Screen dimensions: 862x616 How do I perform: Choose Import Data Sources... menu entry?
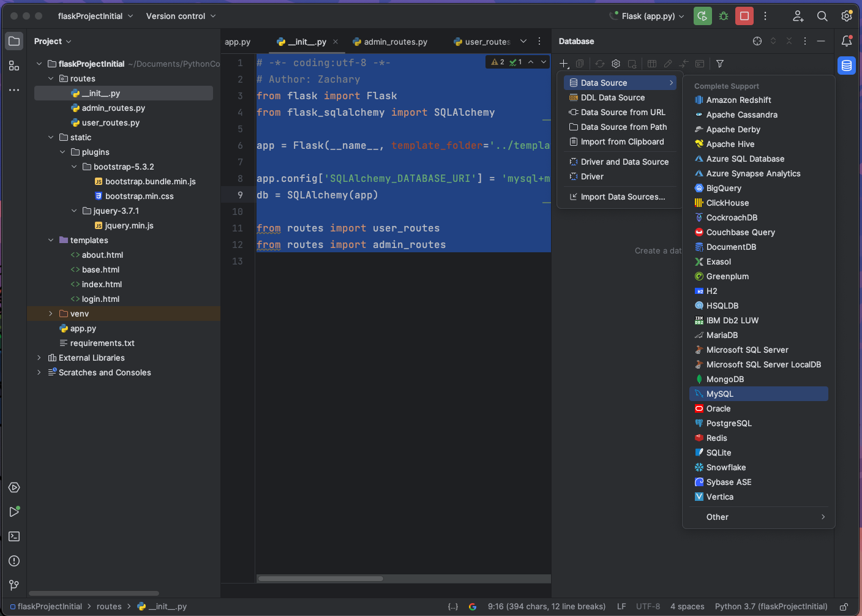623,197
